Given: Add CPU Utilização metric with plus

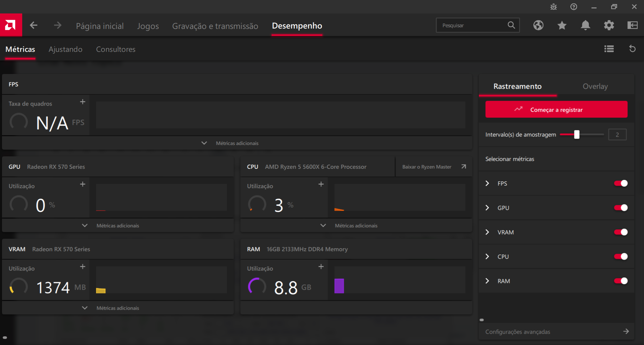Looking at the screenshot, I should coord(321,184).
